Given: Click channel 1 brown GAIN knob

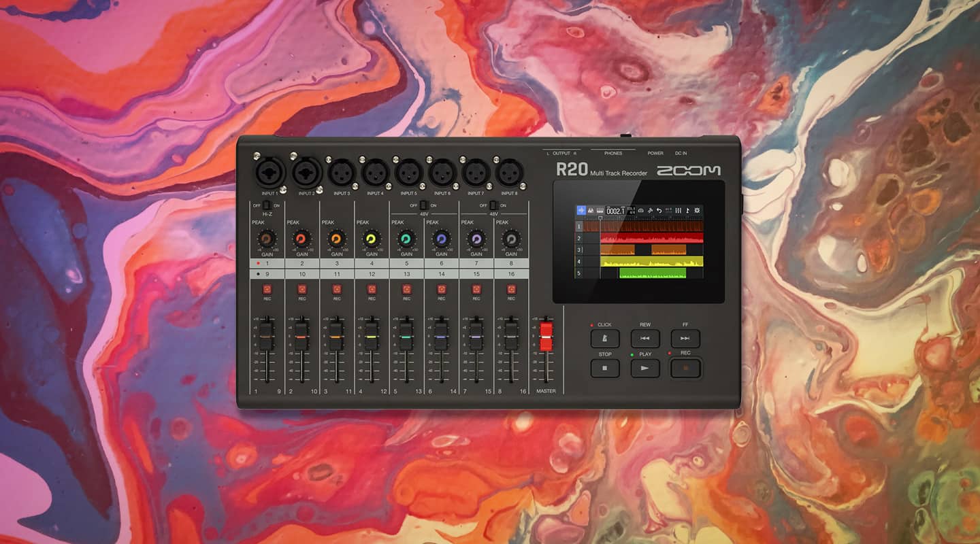Looking at the screenshot, I should 267,239.
